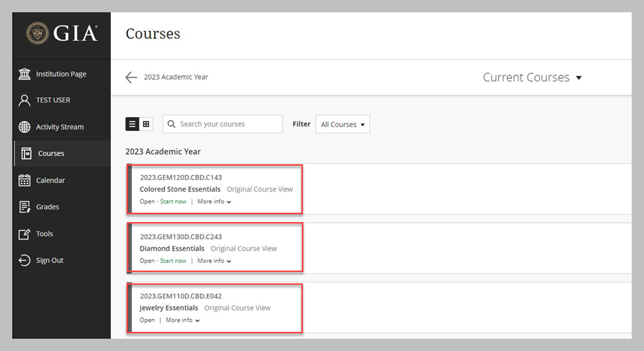Click Sign Out in sidebar

[50, 260]
